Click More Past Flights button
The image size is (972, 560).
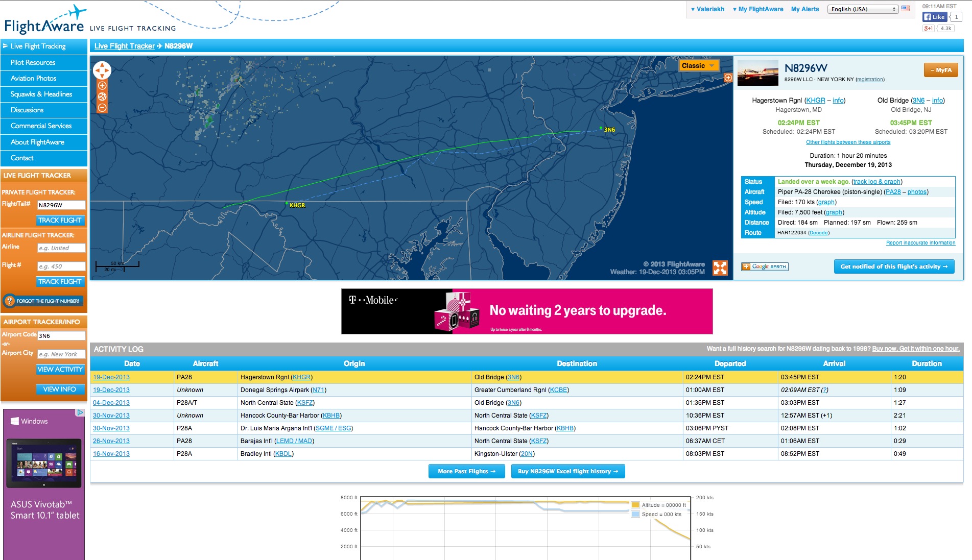(x=466, y=471)
